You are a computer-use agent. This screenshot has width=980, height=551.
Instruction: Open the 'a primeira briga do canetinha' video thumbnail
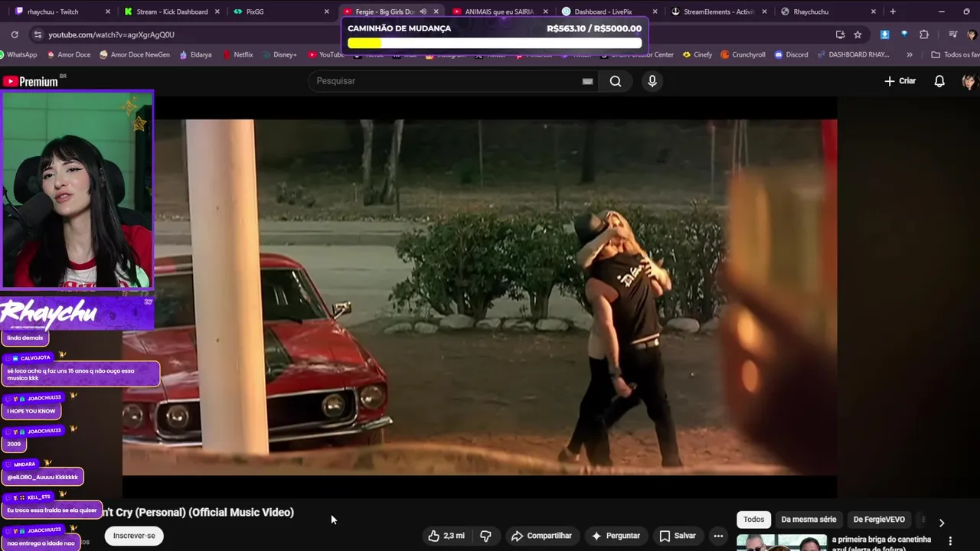[781, 543]
